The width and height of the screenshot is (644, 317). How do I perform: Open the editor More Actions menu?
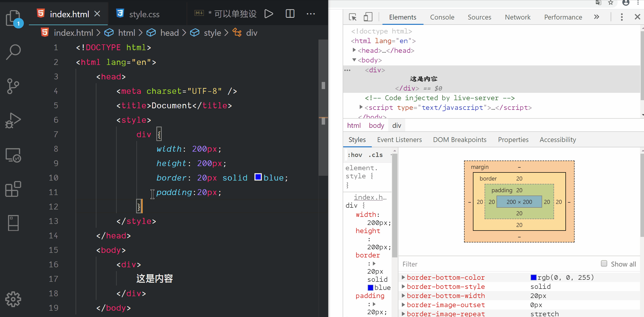tap(311, 14)
